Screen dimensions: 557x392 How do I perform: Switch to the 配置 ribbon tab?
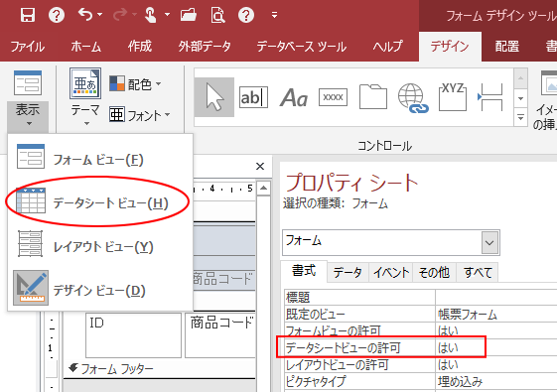[507, 47]
